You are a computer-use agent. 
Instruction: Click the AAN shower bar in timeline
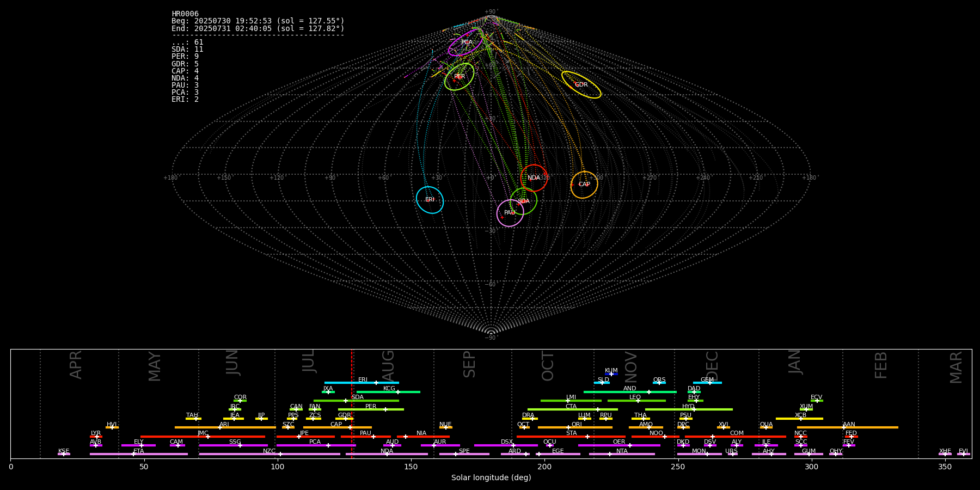click(x=848, y=427)
